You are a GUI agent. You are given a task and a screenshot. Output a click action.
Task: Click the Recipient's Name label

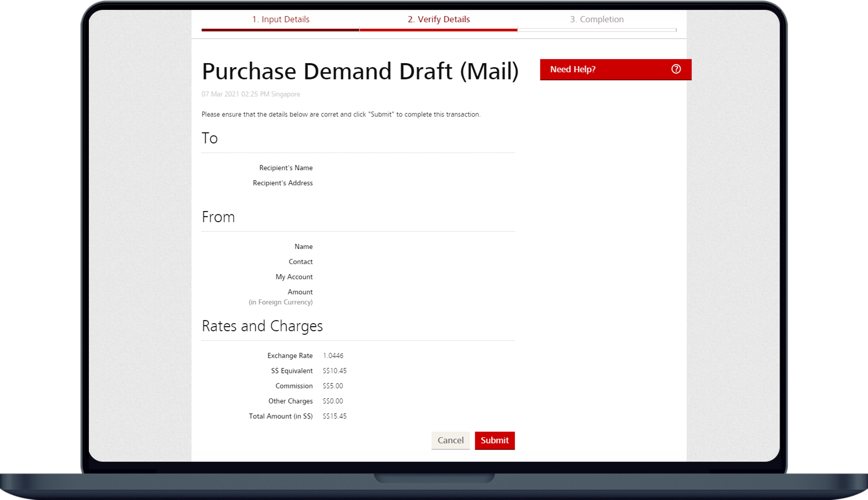click(286, 168)
